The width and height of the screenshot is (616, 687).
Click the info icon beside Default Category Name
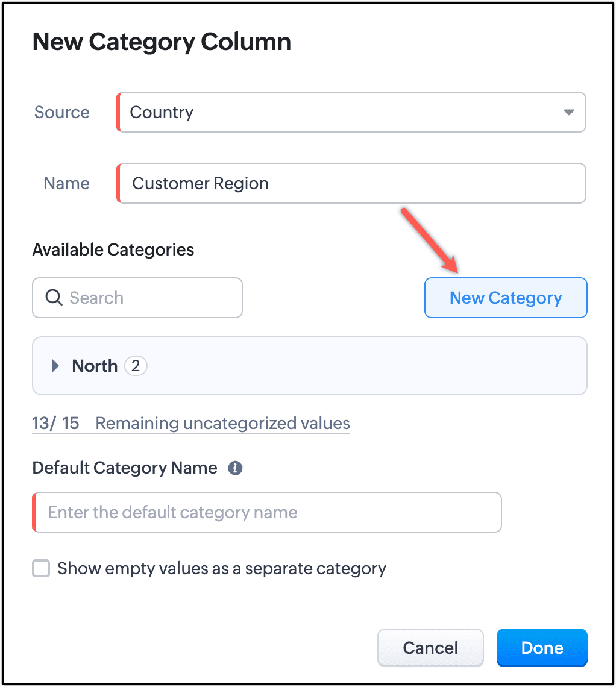click(x=236, y=468)
